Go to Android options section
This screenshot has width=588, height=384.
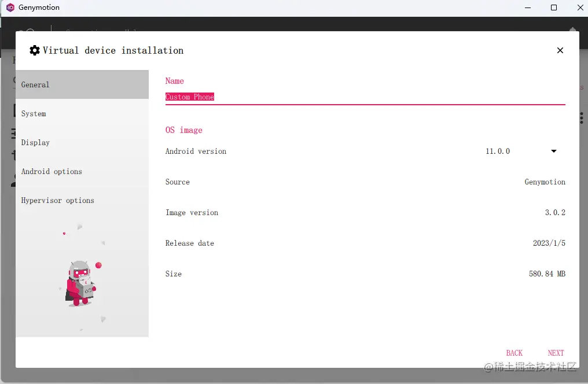pyautogui.click(x=82, y=171)
